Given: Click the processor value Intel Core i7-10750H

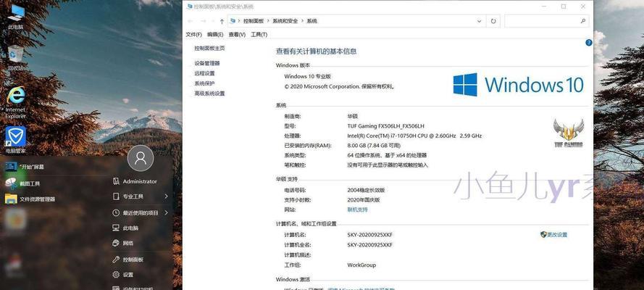Looking at the screenshot, I should pos(414,136).
